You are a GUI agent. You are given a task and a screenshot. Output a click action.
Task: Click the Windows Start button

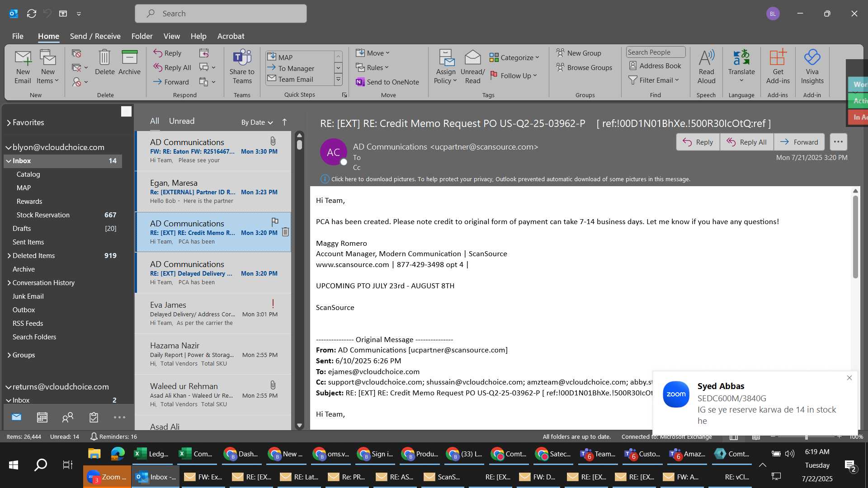click(x=14, y=465)
